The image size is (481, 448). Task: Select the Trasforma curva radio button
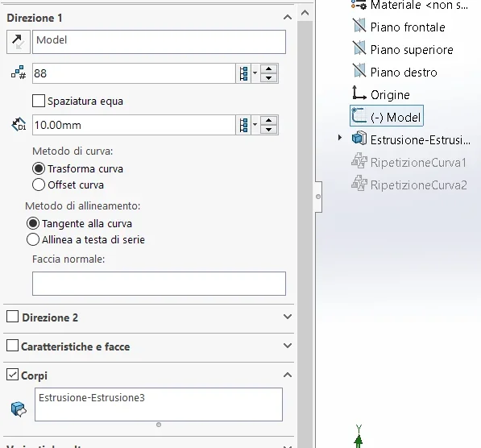tap(39, 168)
